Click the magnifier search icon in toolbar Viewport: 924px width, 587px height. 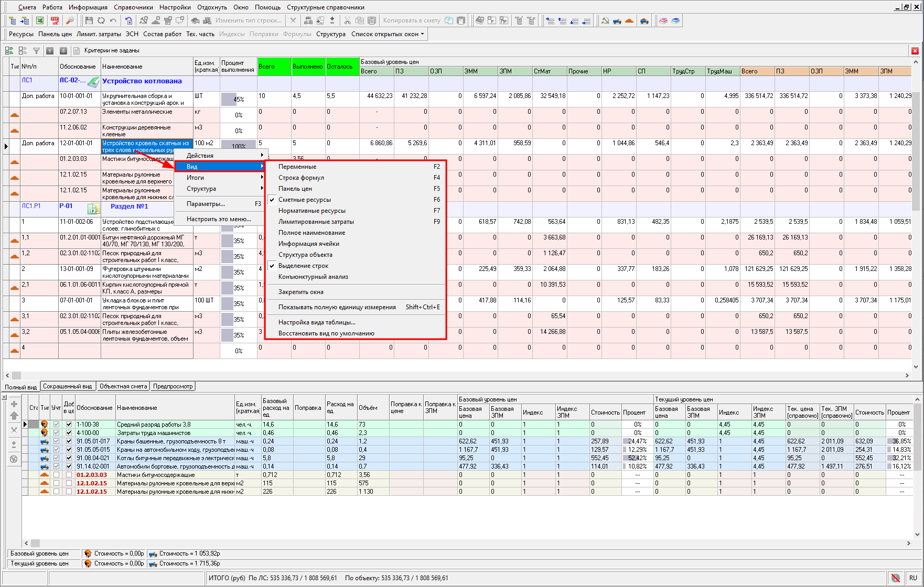tap(70, 20)
